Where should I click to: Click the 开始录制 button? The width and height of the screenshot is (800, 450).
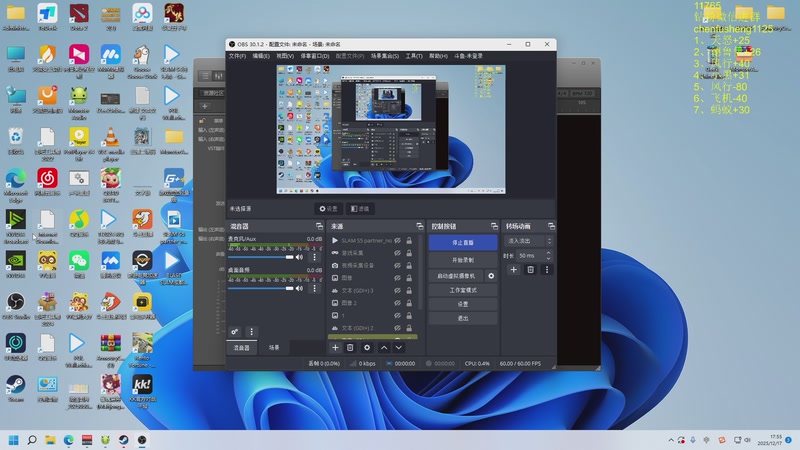click(x=463, y=259)
